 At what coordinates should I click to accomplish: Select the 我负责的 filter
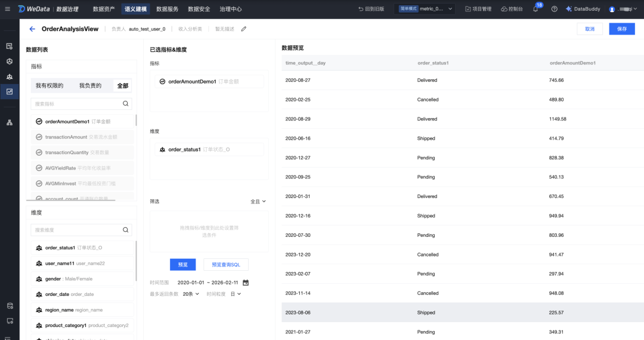[x=90, y=85]
